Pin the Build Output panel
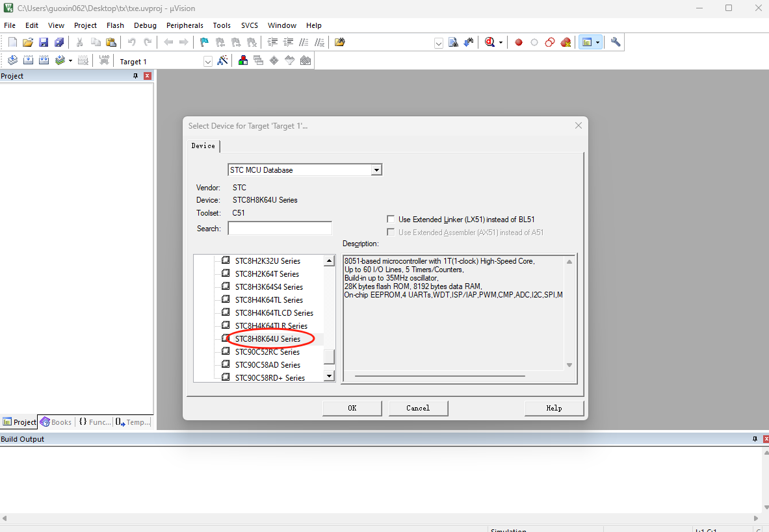 [x=755, y=439]
